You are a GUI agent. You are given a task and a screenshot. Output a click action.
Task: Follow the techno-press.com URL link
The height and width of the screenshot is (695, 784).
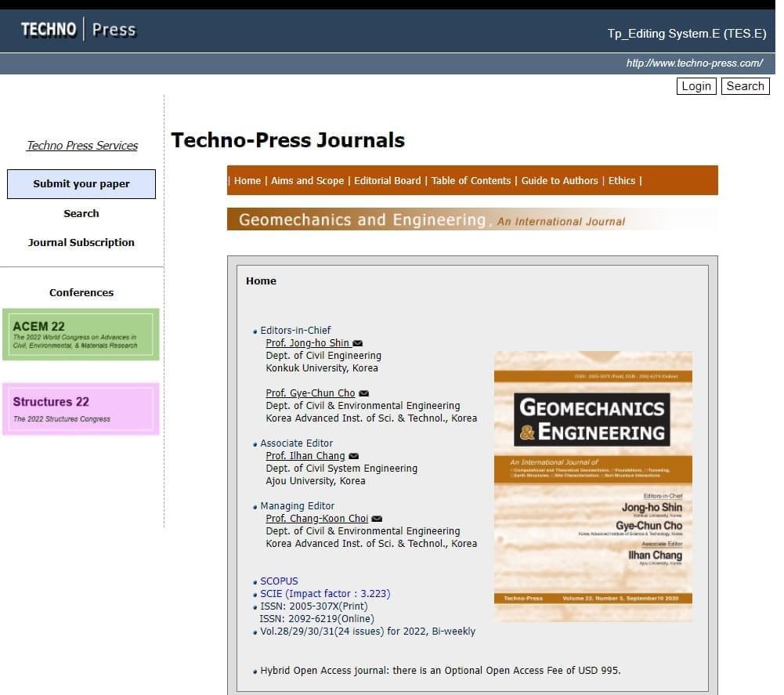[x=694, y=63]
